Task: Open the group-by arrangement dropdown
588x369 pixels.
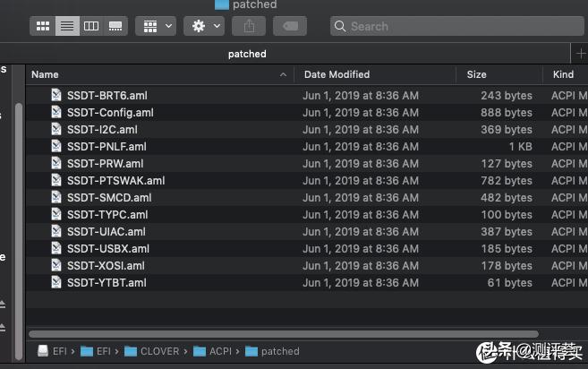Action: click(x=156, y=26)
